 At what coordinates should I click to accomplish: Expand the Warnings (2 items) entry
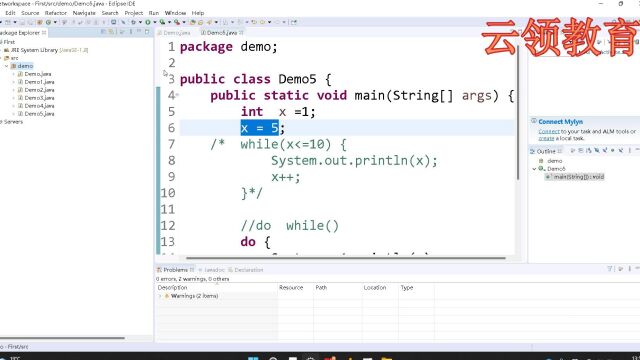[160, 296]
